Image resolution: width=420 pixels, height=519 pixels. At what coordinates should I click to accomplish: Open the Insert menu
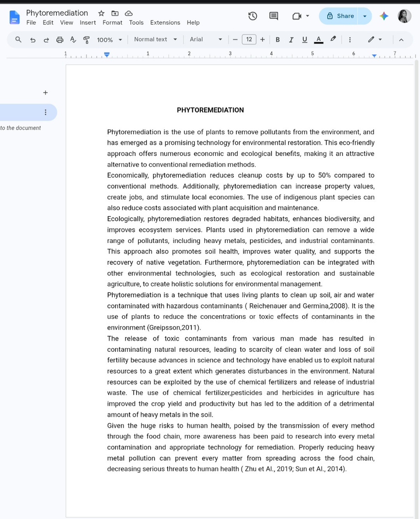[88, 22]
